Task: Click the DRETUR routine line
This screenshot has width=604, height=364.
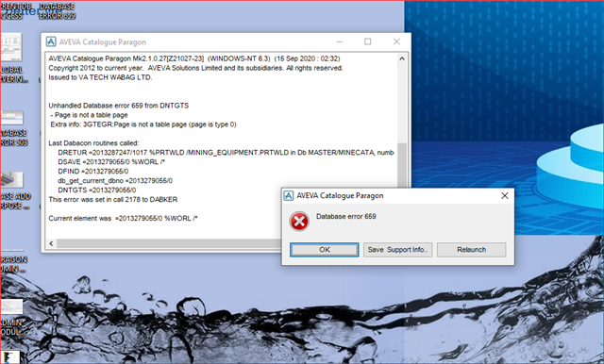Action: [x=226, y=153]
